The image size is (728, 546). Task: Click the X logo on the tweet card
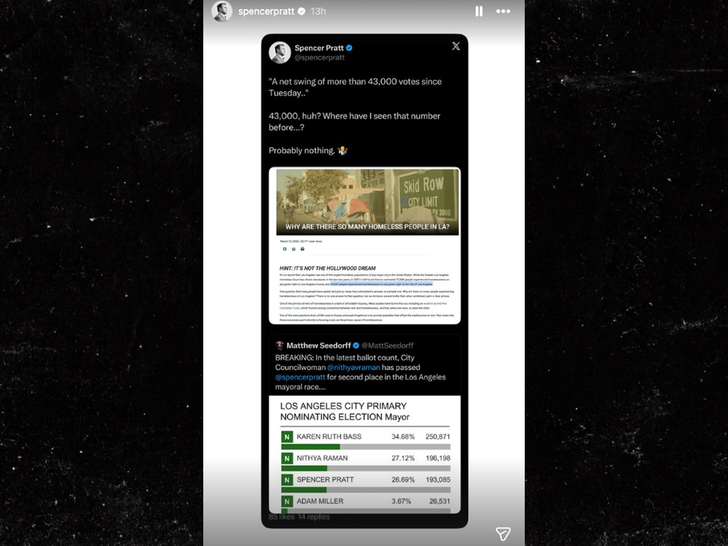(x=456, y=46)
